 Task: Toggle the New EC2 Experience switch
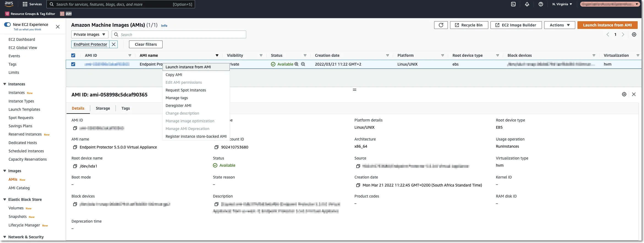coord(7,25)
